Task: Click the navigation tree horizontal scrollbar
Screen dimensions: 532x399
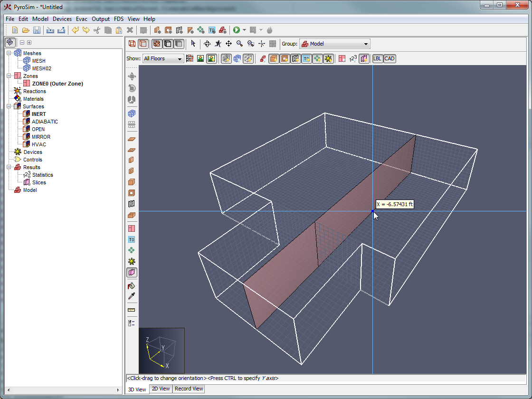Action: 63,390
